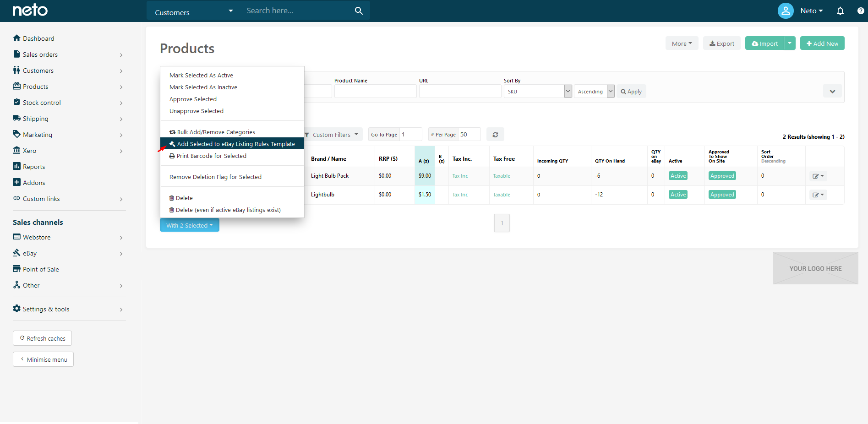Image resolution: width=868 pixels, height=424 pixels.
Task: Open the Neto account menu
Action: pyautogui.click(x=812, y=11)
